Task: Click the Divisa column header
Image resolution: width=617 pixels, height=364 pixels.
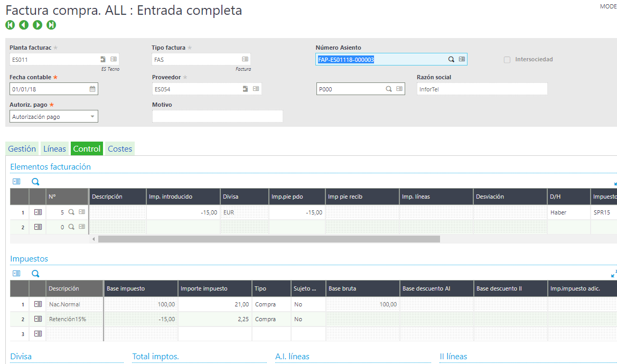Action: [x=245, y=197]
